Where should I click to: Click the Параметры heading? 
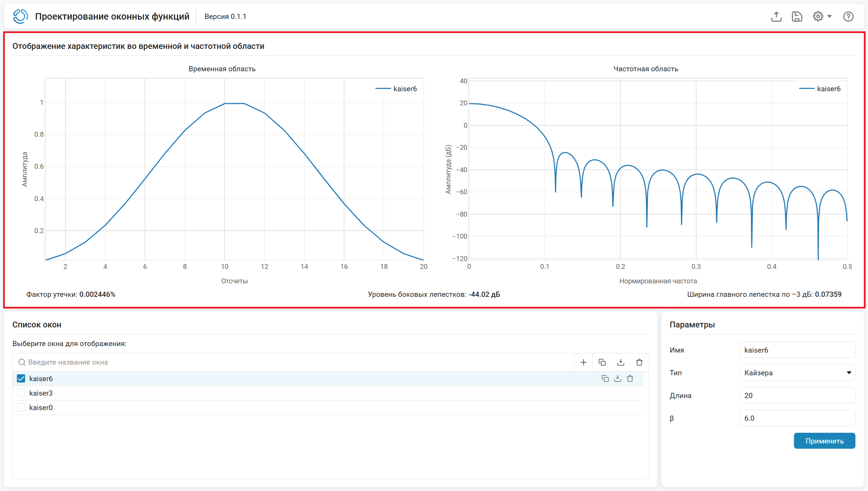(692, 325)
